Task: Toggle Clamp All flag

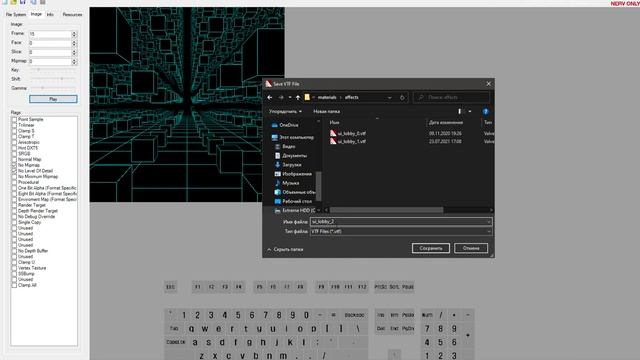Action: [x=14, y=285]
